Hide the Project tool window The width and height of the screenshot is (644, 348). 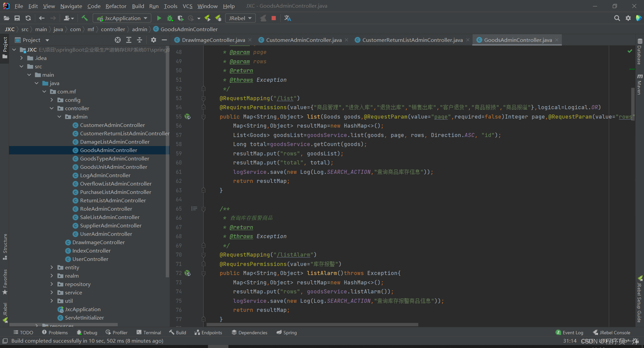(x=164, y=40)
